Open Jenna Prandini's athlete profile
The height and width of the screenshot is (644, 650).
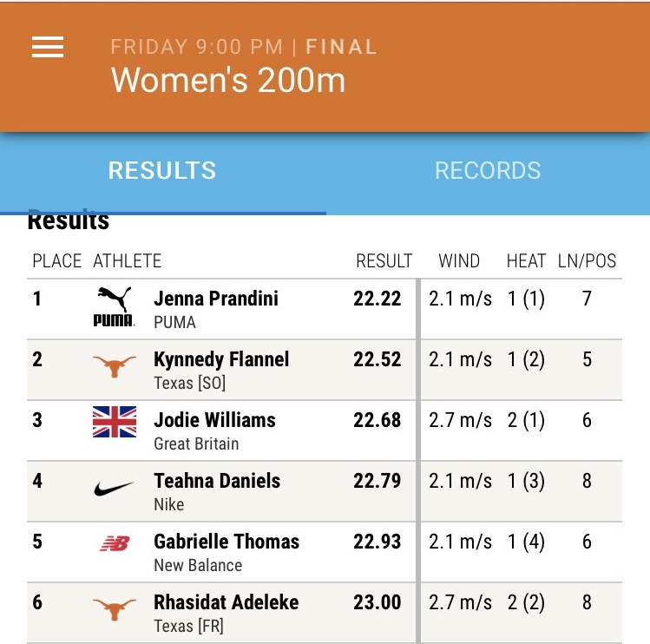coord(216,299)
